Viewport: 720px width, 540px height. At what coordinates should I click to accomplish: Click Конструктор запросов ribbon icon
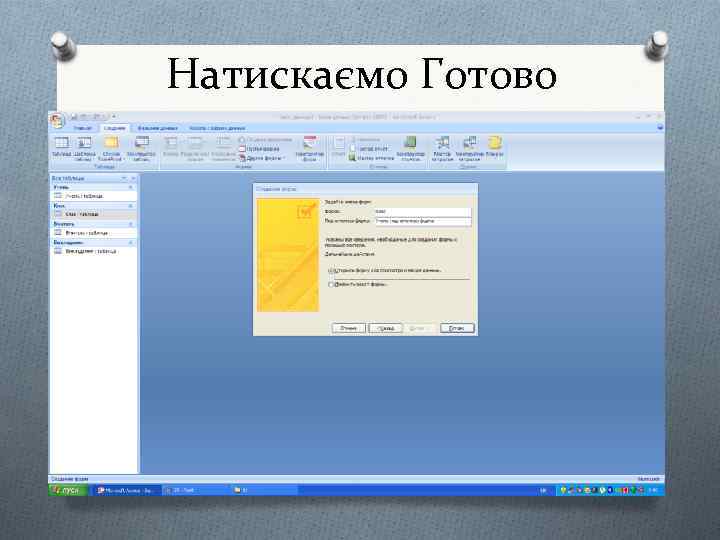click(469, 149)
